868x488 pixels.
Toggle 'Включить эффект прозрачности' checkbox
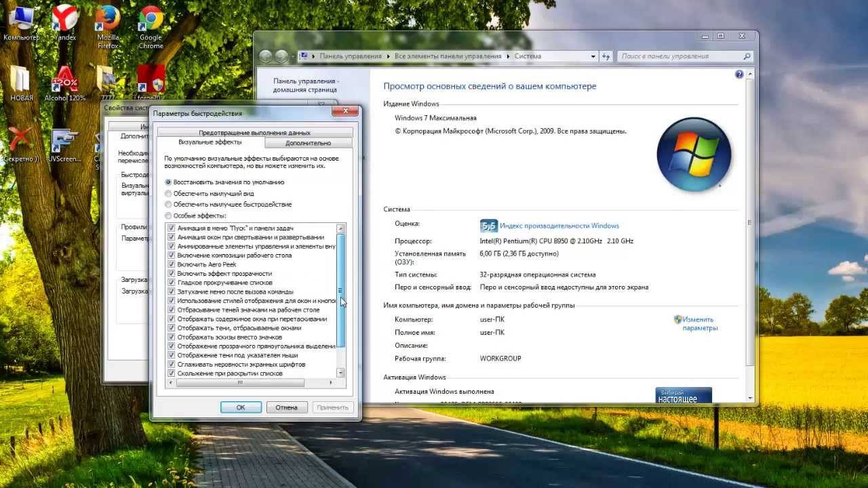tap(172, 274)
